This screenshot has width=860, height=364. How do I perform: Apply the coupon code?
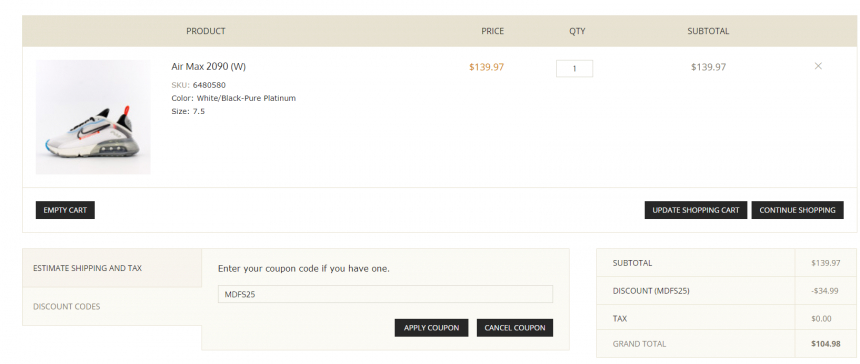pos(431,328)
